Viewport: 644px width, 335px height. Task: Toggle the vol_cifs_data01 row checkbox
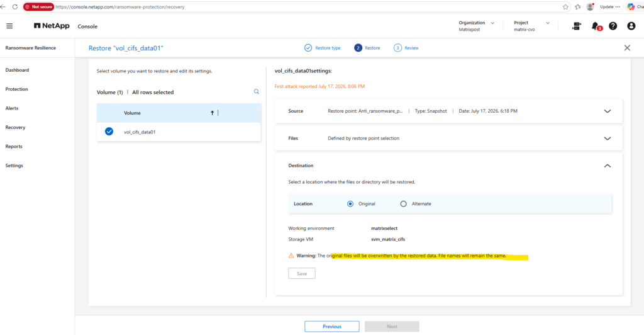pyautogui.click(x=109, y=132)
